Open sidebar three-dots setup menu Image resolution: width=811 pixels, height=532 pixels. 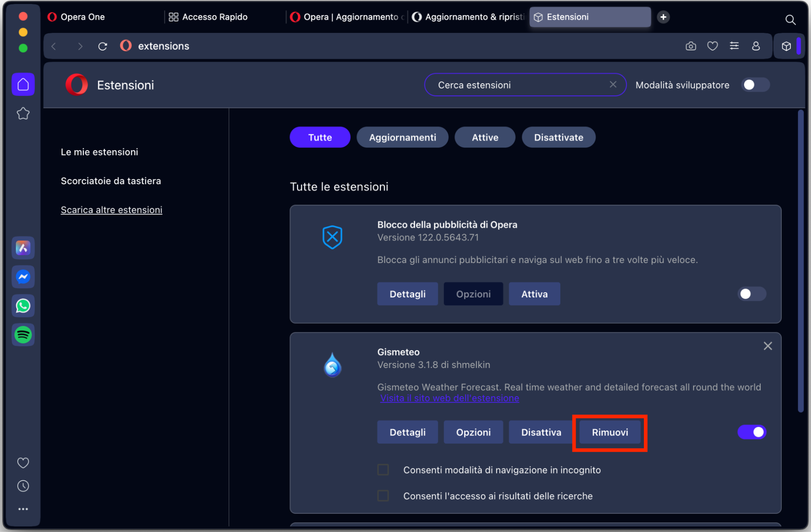click(23, 509)
